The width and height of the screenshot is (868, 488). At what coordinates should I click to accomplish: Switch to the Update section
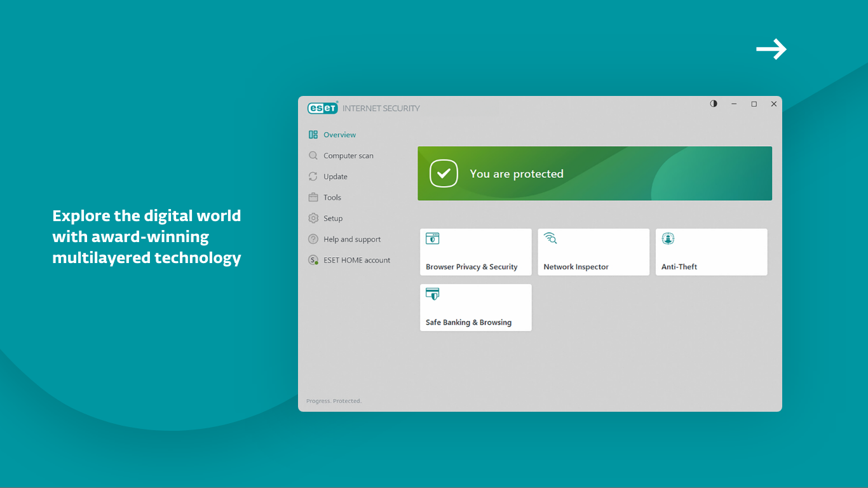coord(336,176)
